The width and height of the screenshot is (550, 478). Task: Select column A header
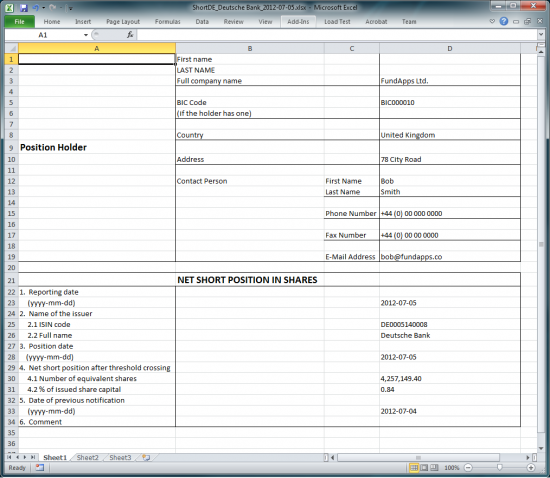coord(97,48)
